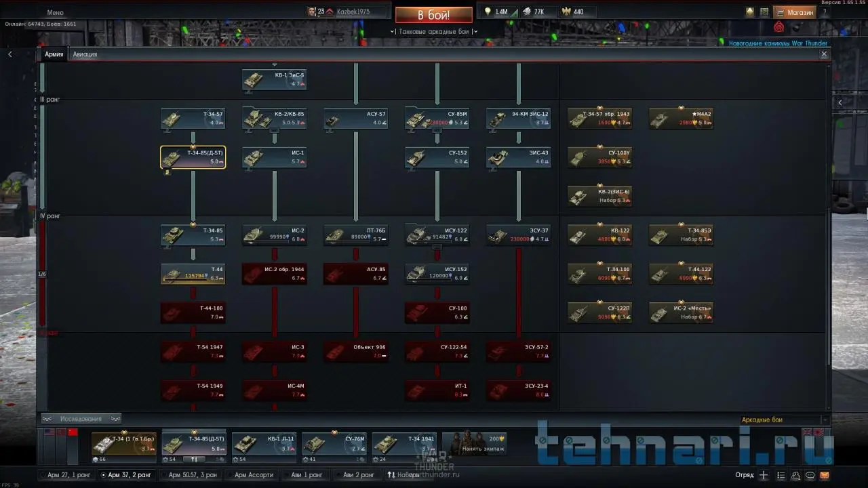868x488 pixels.
Task: Click the envelope mail icon at bottom right
Action: (825, 475)
